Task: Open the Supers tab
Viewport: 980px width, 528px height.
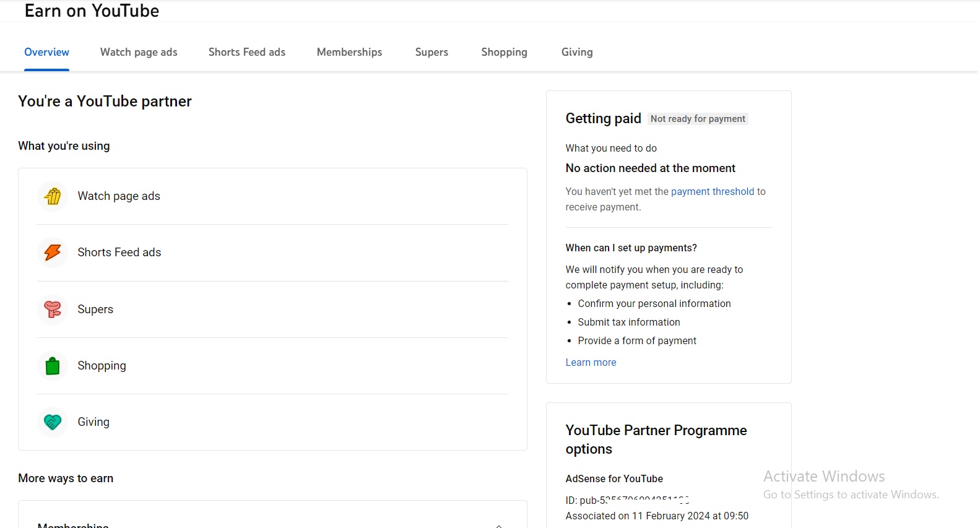Action: 431,52
